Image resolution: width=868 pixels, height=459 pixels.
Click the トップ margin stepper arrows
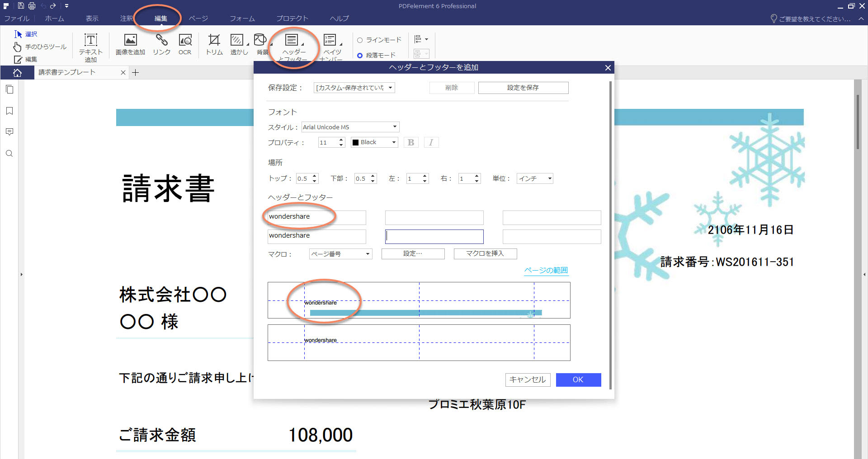pos(315,178)
